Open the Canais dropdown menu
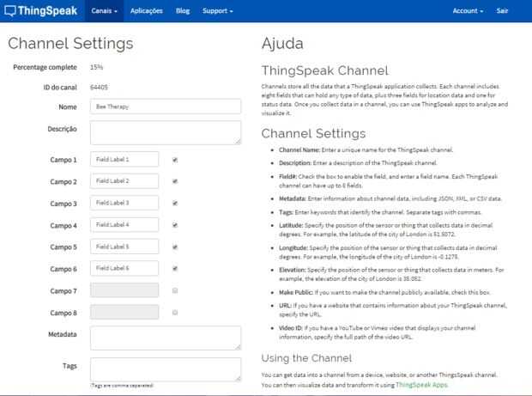The width and height of the screenshot is (532, 396). click(103, 11)
